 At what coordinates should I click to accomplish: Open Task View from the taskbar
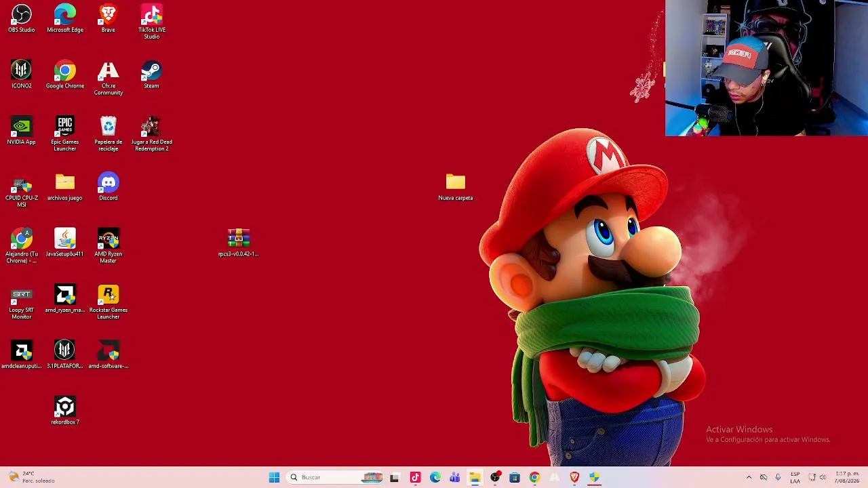(395, 477)
